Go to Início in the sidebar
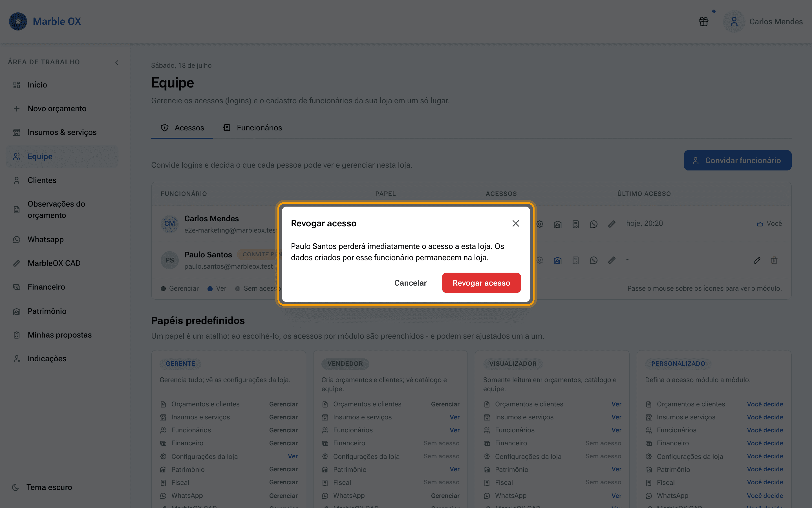This screenshot has width=812, height=508. 62,85
